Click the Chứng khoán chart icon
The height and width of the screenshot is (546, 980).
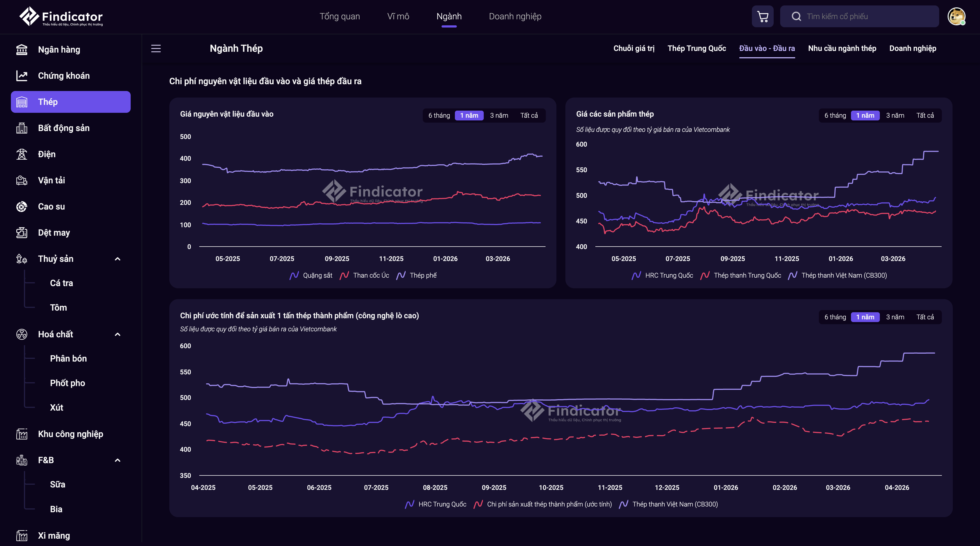[x=22, y=76]
